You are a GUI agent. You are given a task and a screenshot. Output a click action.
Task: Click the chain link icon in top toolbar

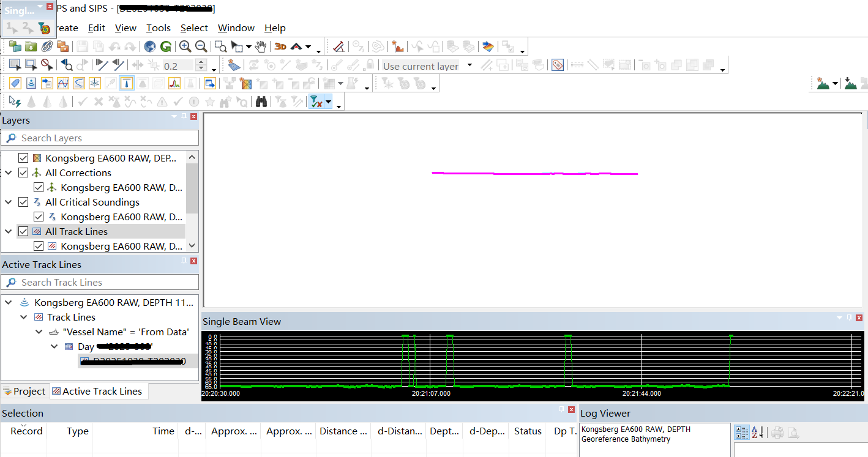point(47,46)
